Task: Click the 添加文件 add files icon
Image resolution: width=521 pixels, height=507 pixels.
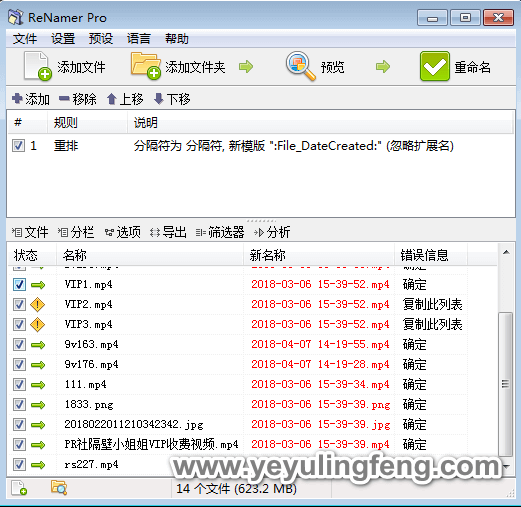Action: [37, 66]
